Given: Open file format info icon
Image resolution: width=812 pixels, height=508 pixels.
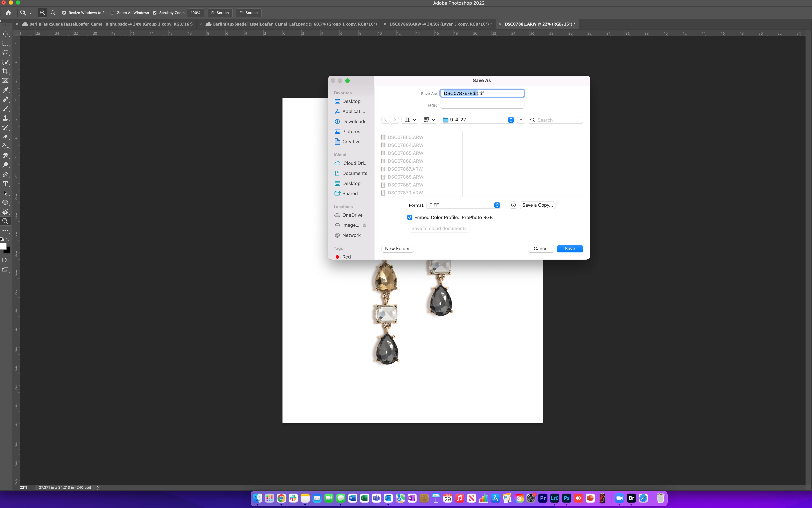Looking at the screenshot, I should coord(513,205).
